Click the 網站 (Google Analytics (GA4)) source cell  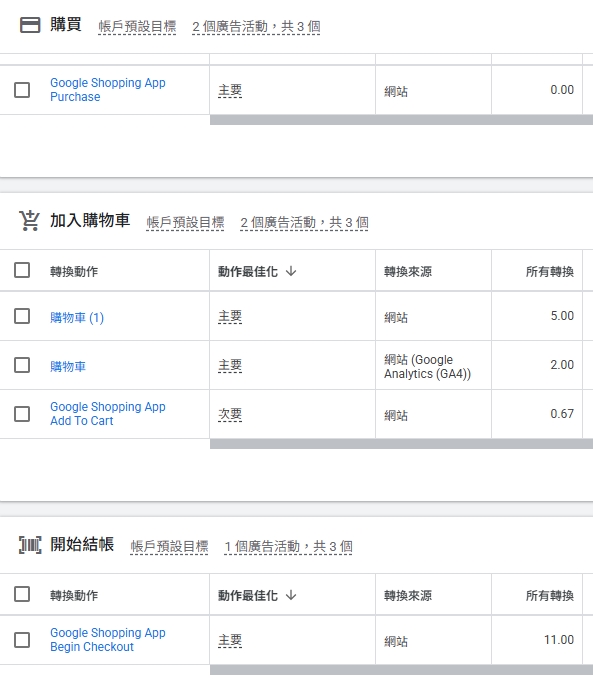[x=427, y=367]
